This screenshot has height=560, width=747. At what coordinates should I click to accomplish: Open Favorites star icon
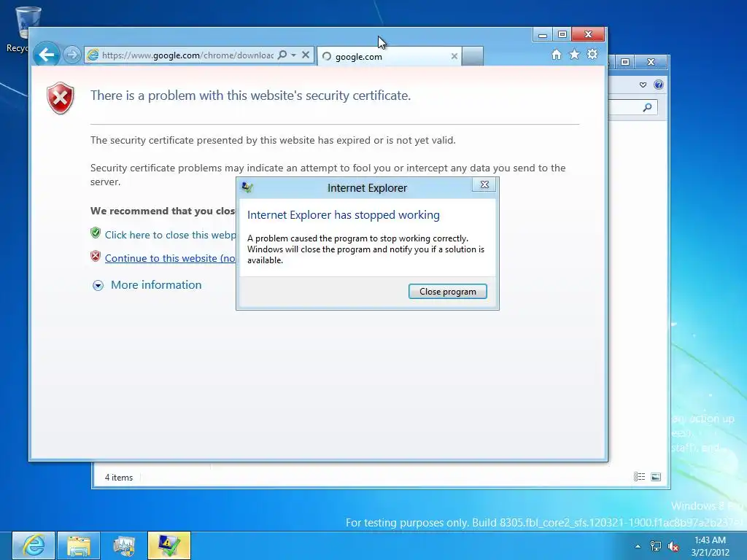(574, 54)
